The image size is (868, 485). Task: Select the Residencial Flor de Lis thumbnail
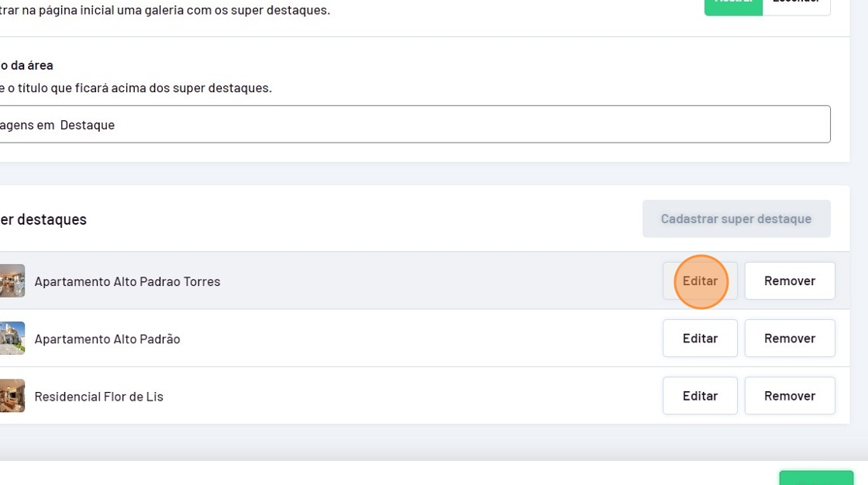(12, 395)
